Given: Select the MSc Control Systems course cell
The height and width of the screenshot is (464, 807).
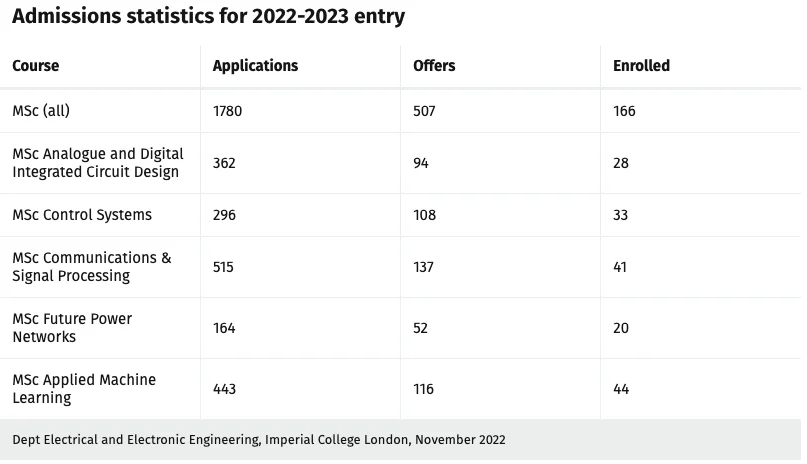Looking at the screenshot, I should [x=82, y=215].
